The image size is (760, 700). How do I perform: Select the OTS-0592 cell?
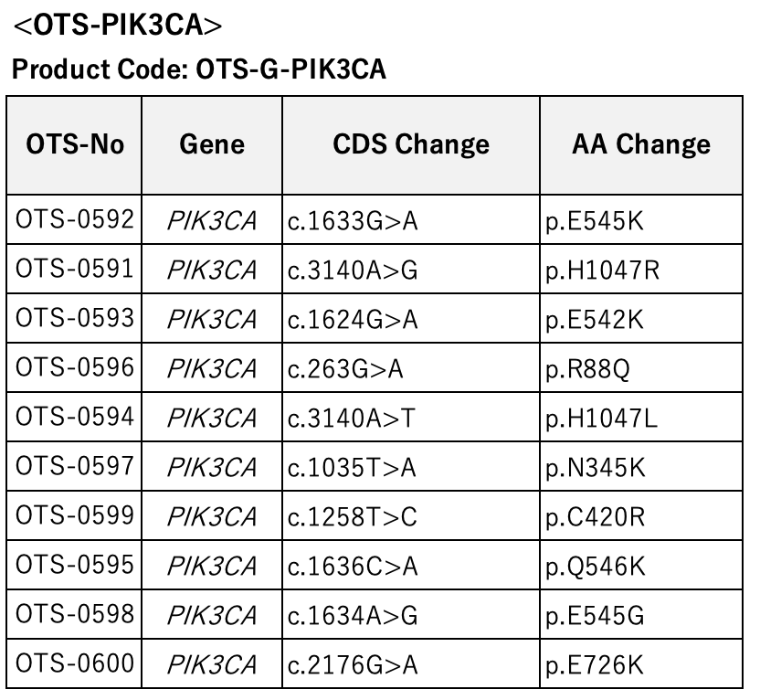point(74,219)
